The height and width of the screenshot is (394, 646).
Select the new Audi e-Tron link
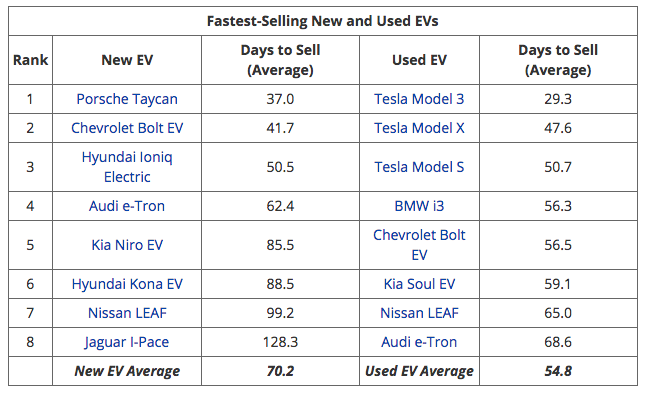(x=127, y=206)
